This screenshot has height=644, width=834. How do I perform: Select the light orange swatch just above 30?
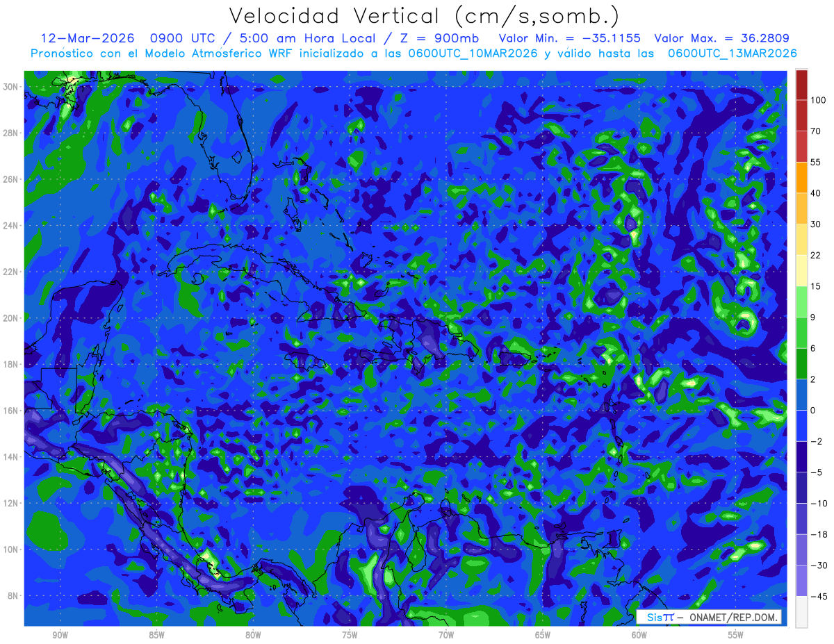(801, 208)
